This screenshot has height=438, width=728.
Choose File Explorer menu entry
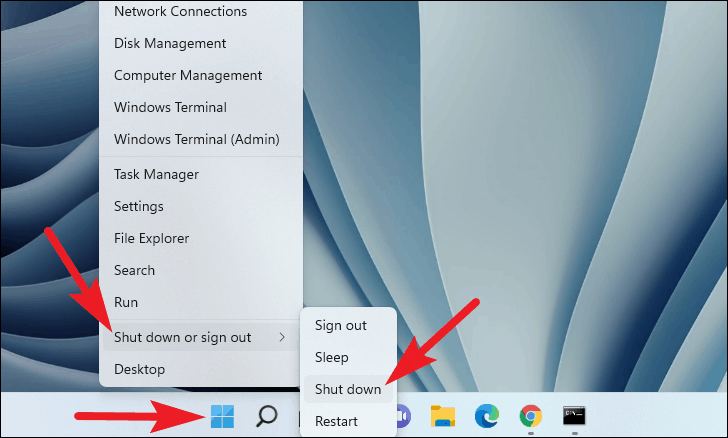click(x=201, y=238)
